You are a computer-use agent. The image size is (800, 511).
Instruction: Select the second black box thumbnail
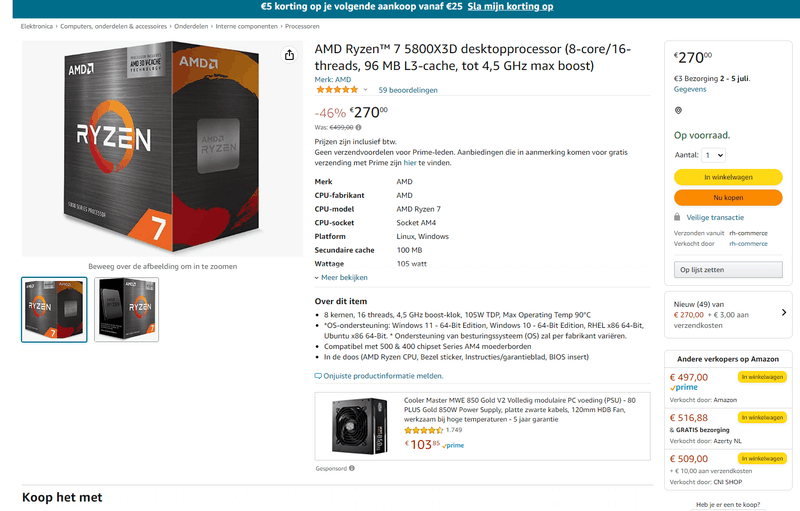(126, 309)
